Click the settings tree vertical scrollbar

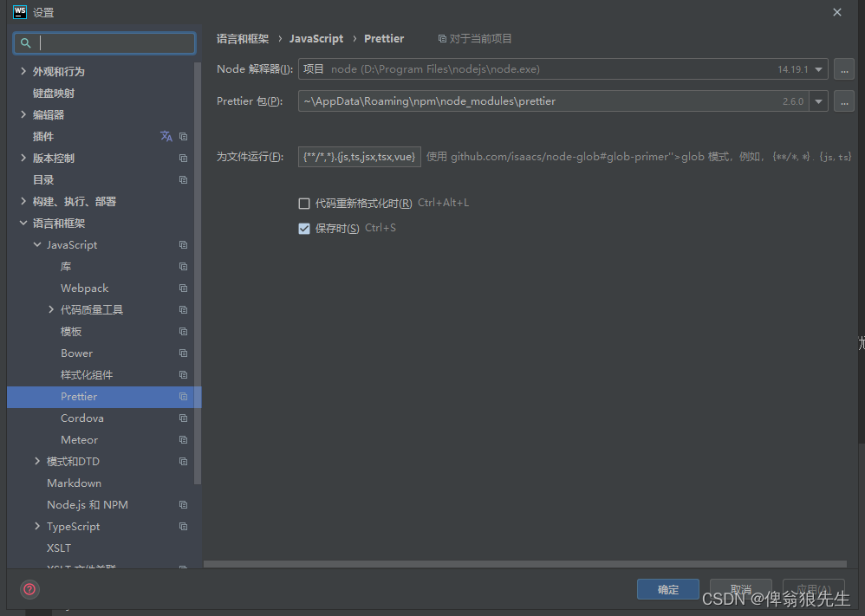198,273
